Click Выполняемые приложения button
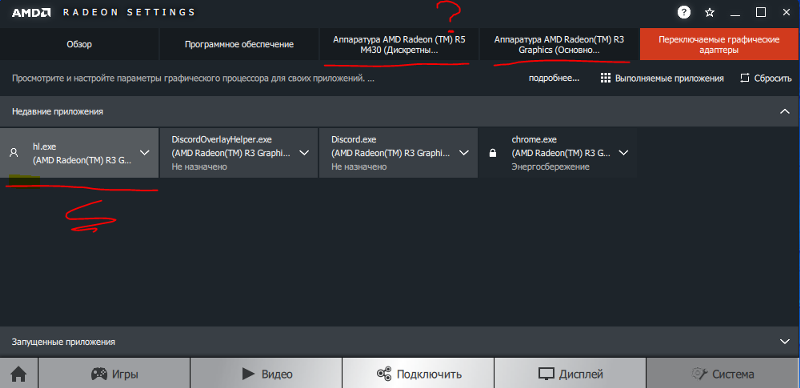The image size is (800, 388). pyautogui.click(x=662, y=78)
